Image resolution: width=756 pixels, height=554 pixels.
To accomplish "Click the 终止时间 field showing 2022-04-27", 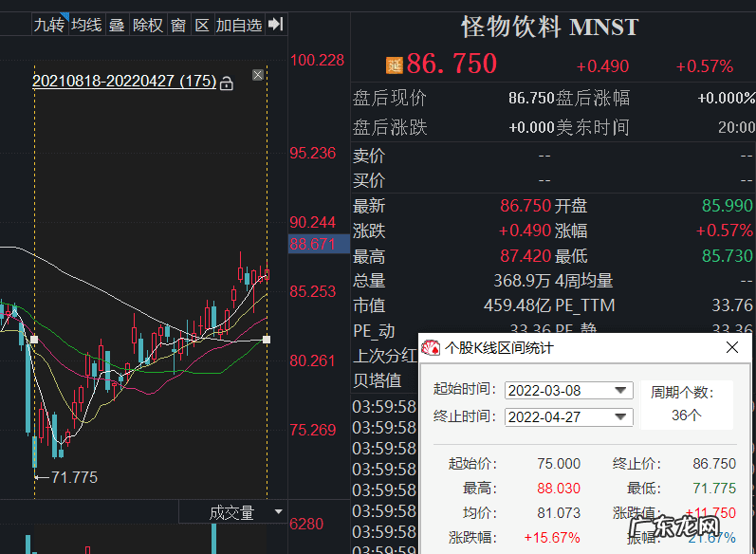I will pos(568,416).
